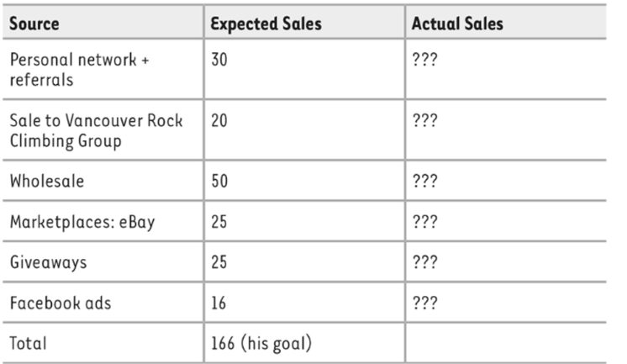
Task: Click the Source column header
Action: 34,24
